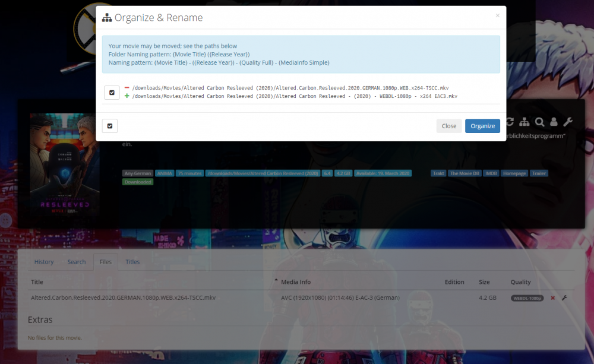Open the Search tab
594x364 pixels.
click(77, 262)
